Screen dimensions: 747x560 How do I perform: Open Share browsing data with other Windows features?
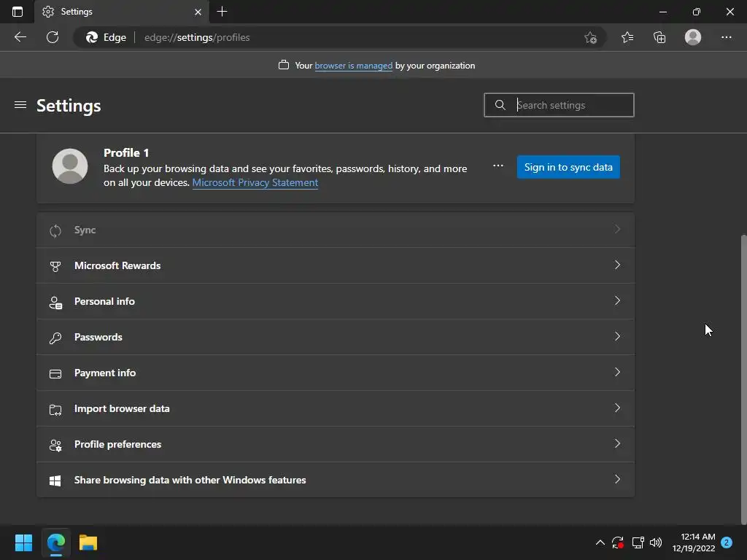tap(336, 480)
